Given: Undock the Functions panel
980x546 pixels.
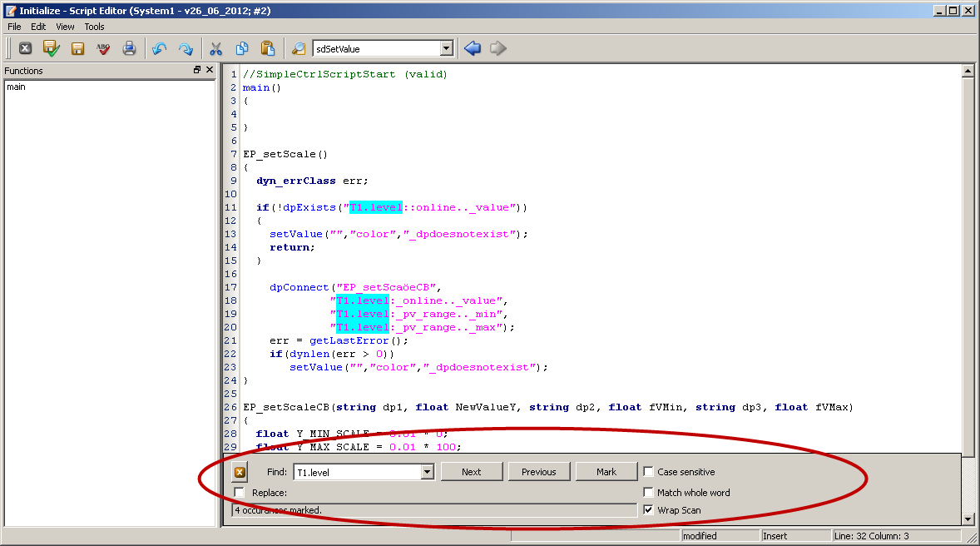Looking at the screenshot, I should coord(197,71).
